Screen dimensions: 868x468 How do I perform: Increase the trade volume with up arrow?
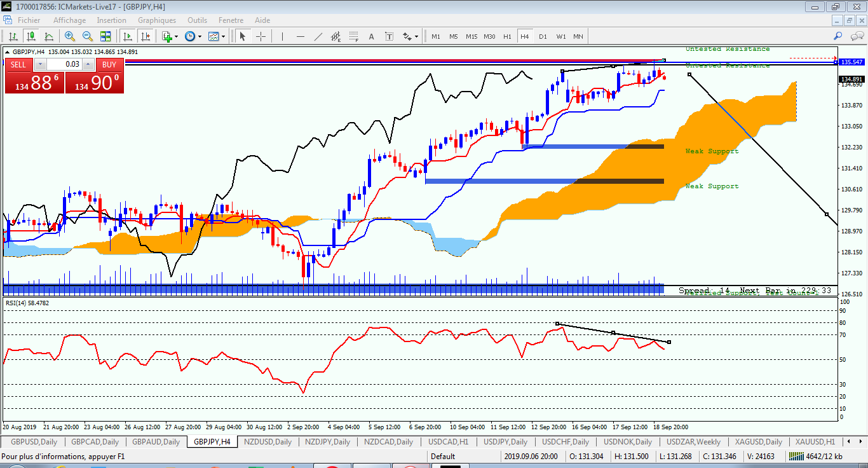(88, 64)
